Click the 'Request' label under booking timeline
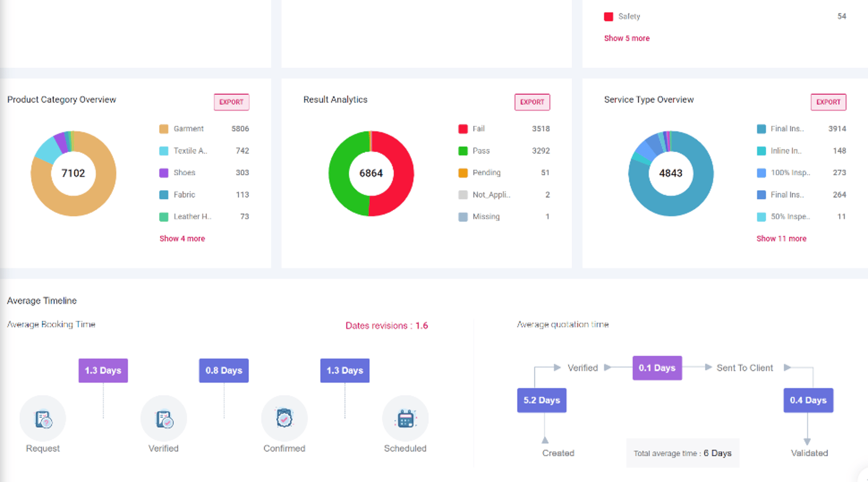 point(43,449)
